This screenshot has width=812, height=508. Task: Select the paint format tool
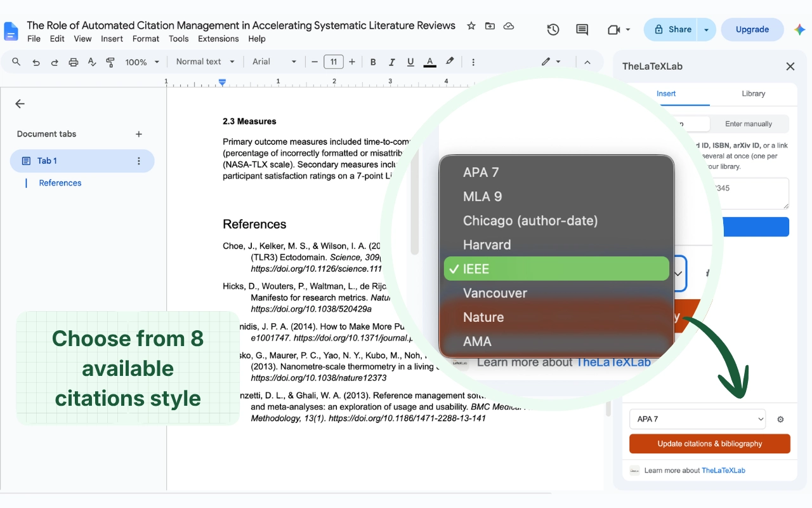coord(110,62)
